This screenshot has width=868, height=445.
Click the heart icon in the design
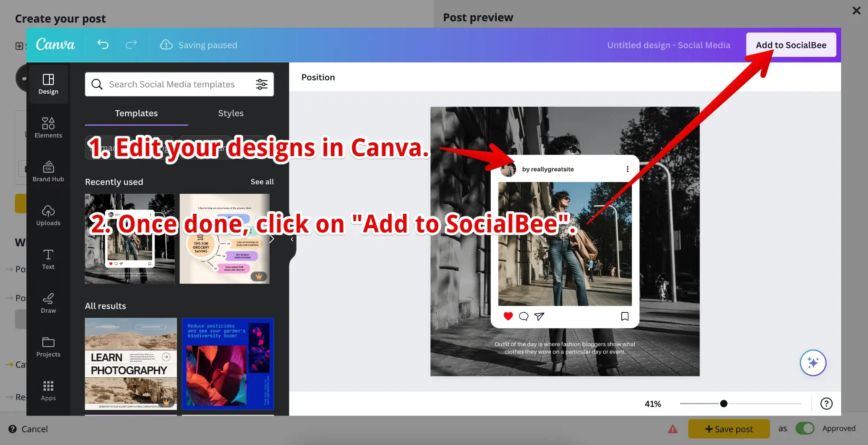click(508, 316)
